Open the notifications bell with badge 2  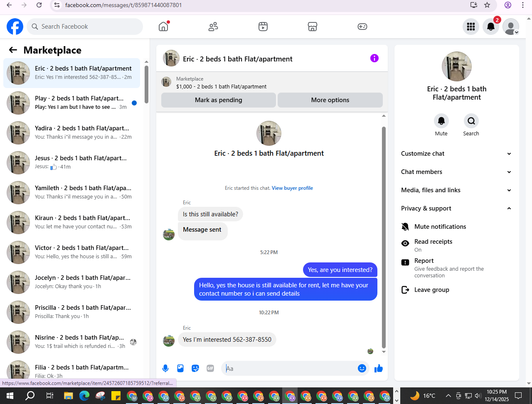coord(491,27)
